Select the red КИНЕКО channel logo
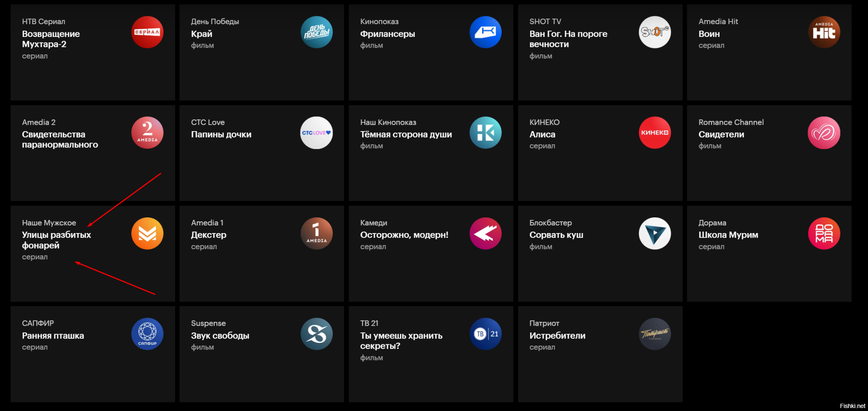 point(655,133)
